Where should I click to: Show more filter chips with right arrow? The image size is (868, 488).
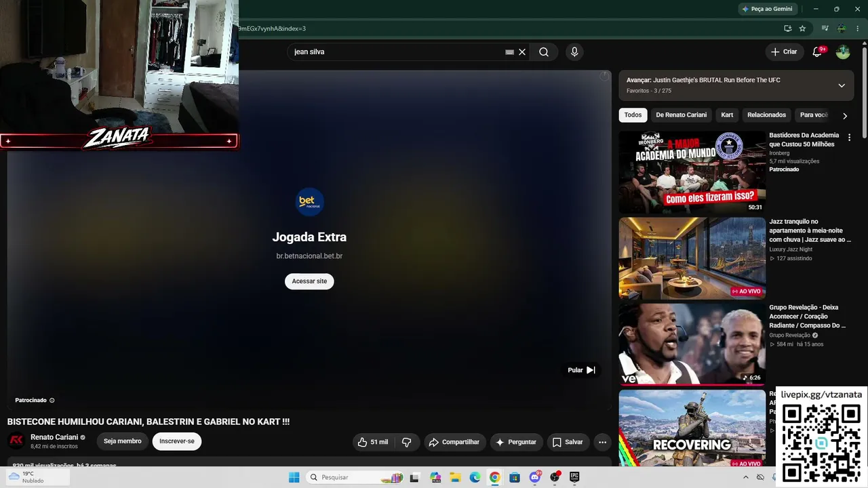click(845, 116)
